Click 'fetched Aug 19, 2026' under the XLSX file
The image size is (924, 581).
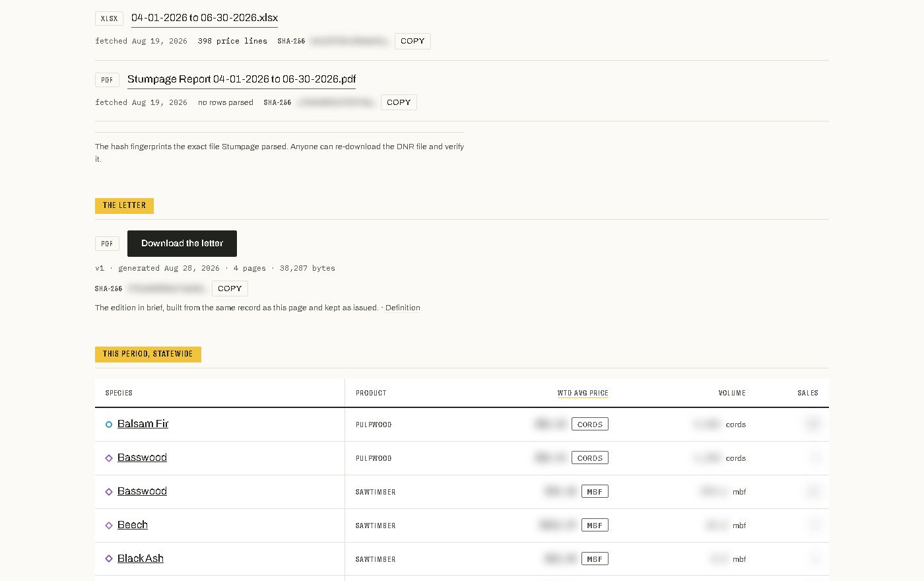point(141,41)
